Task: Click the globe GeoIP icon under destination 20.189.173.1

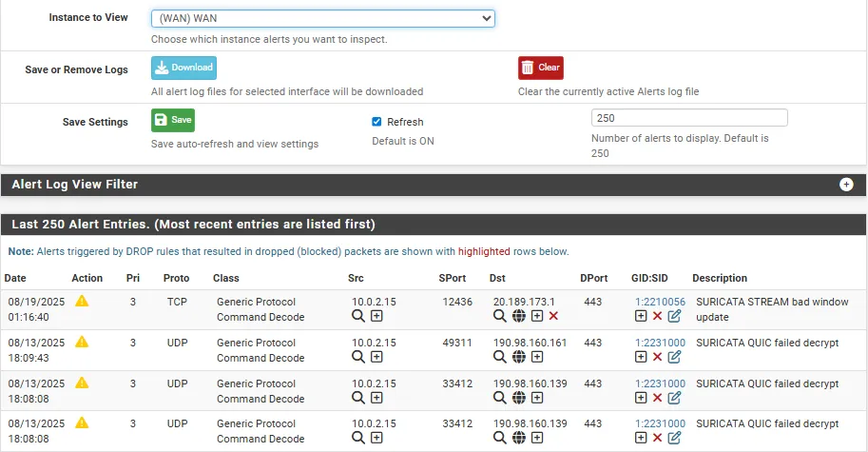Action: pyautogui.click(x=519, y=316)
